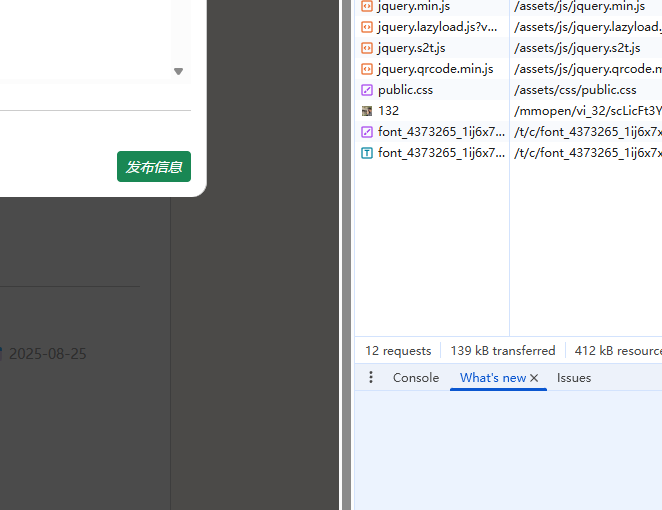Click the jquery.min.js script file icon
Screen dimensions: 662x510
pyautogui.click(x=367, y=7)
